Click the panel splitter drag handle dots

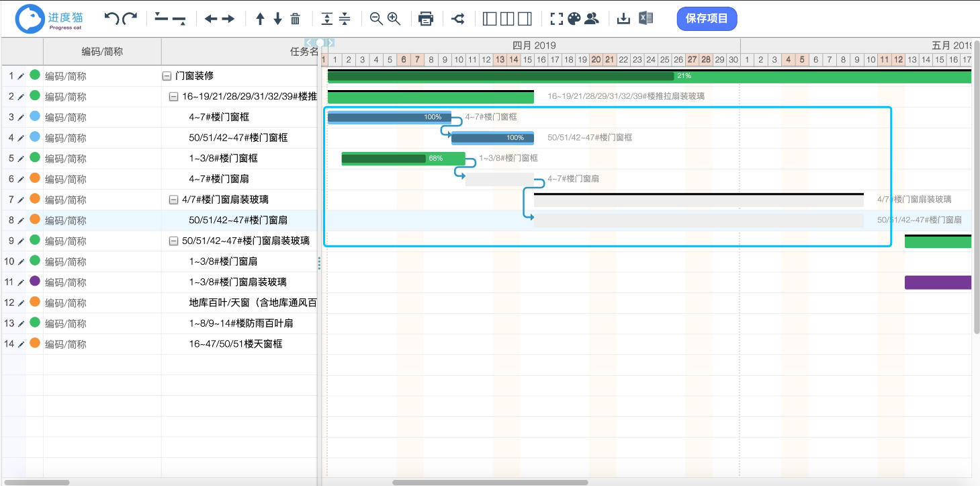[319, 264]
